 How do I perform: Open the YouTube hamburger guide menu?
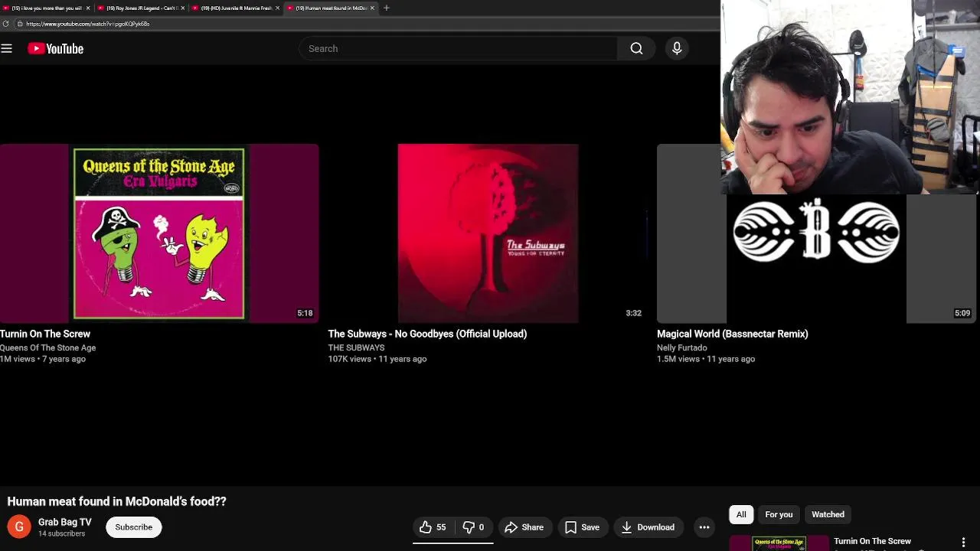coord(7,48)
